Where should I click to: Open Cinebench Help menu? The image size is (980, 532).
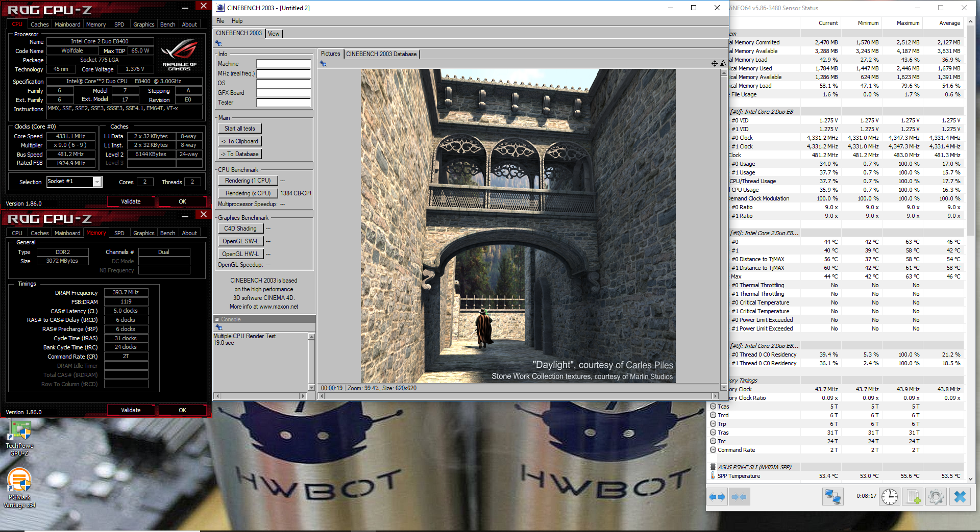point(237,21)
